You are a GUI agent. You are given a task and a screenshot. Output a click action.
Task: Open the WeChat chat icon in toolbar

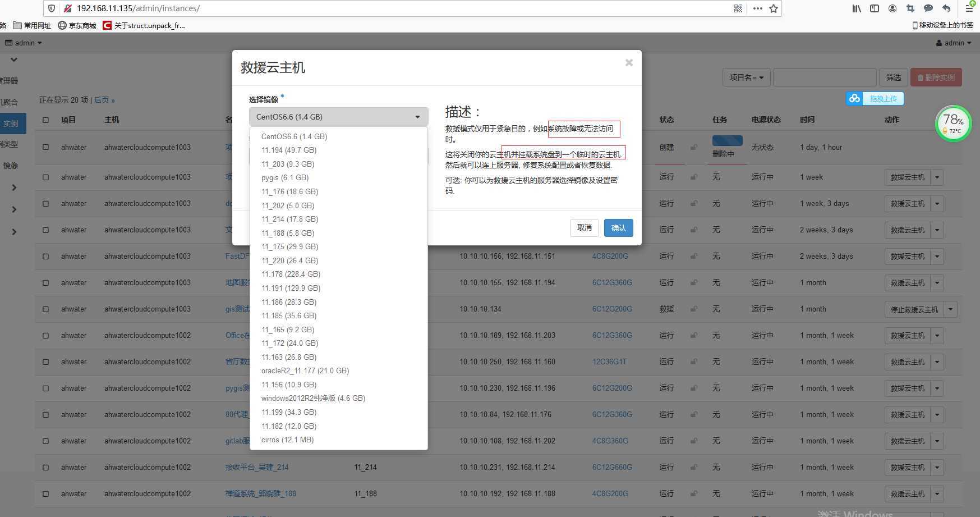928,8
